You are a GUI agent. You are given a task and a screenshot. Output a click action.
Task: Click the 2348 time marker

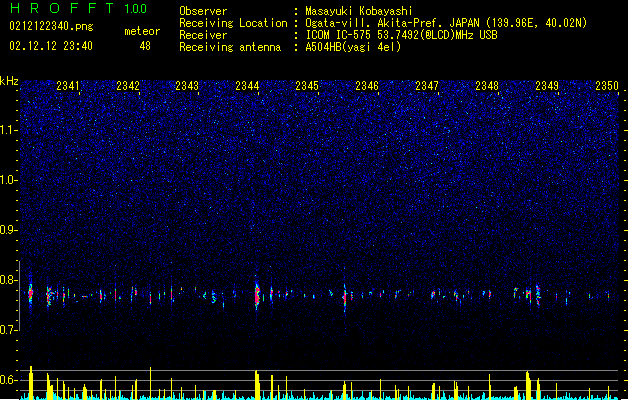pyautogui.click(x=487, y=86)
